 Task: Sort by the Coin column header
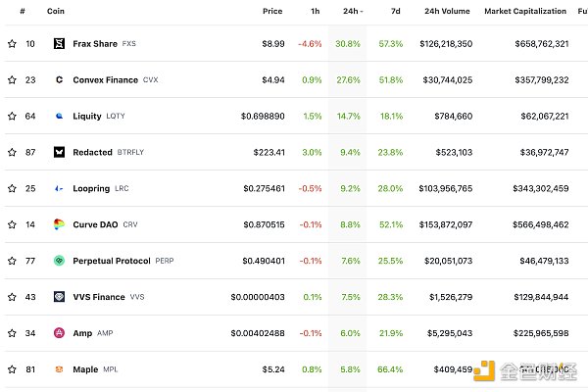pyautogui.click(x=56, y=11)
